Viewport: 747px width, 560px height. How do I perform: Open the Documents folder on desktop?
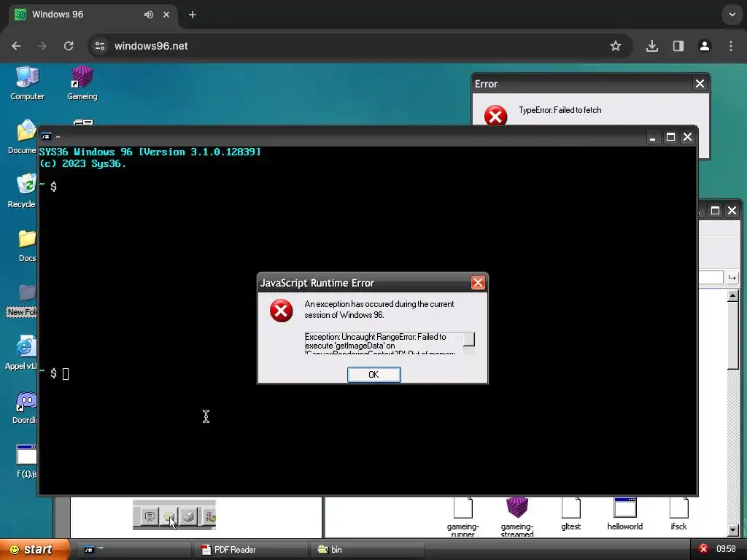coord(23,137)
